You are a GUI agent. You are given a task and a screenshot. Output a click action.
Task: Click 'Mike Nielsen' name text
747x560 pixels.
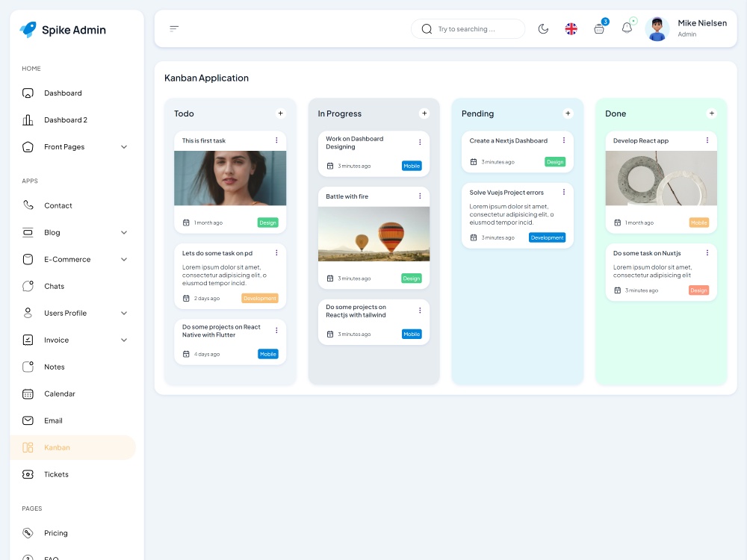pyautogui.click(x=702, y=23)
